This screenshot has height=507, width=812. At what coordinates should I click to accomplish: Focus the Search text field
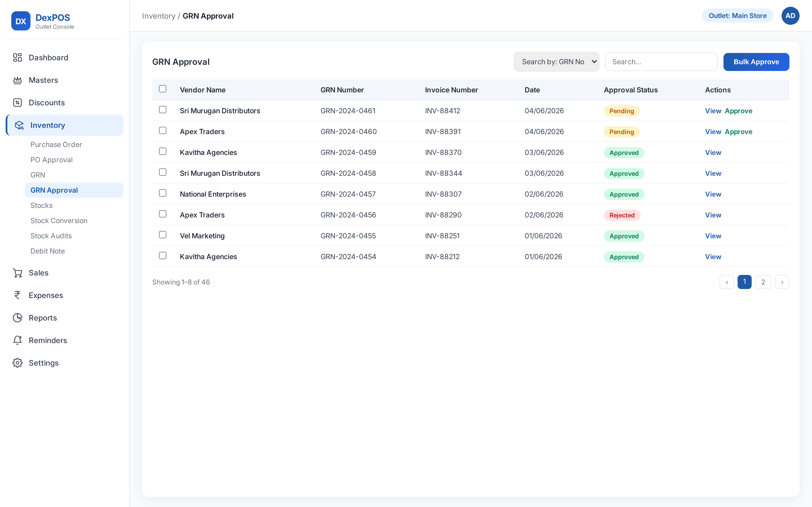[661, 62]
